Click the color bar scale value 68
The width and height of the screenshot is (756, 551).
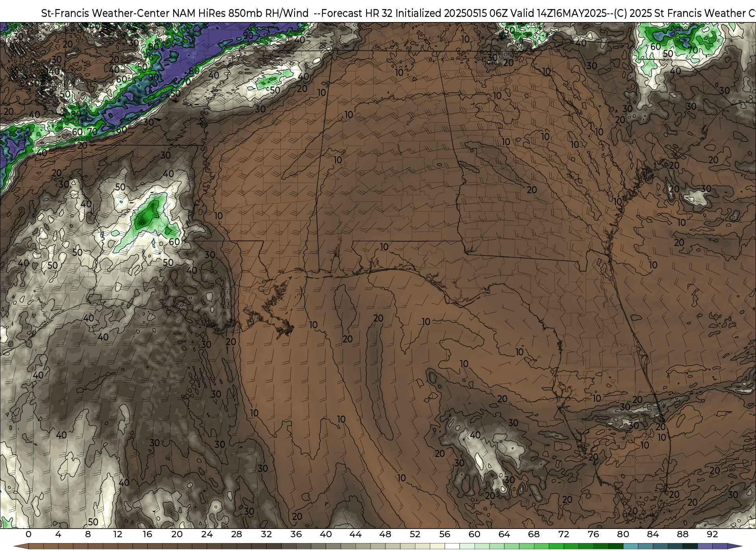[534, 534]
